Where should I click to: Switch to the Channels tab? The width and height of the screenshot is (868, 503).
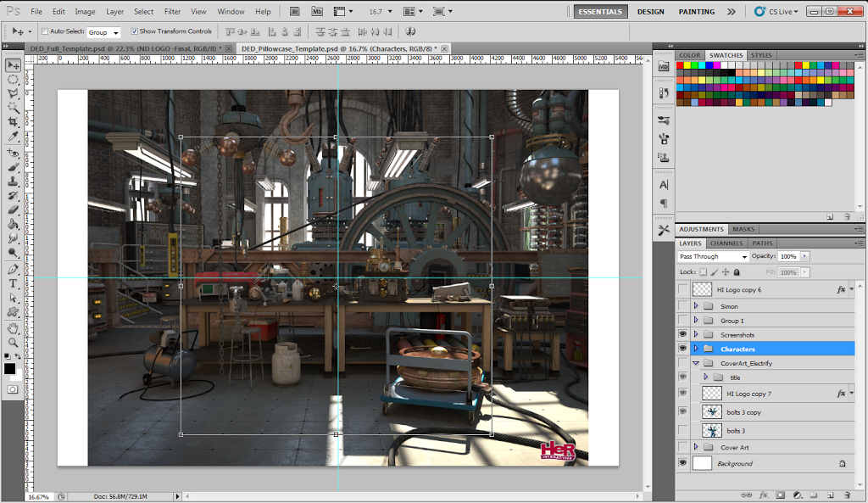[726, 243]
